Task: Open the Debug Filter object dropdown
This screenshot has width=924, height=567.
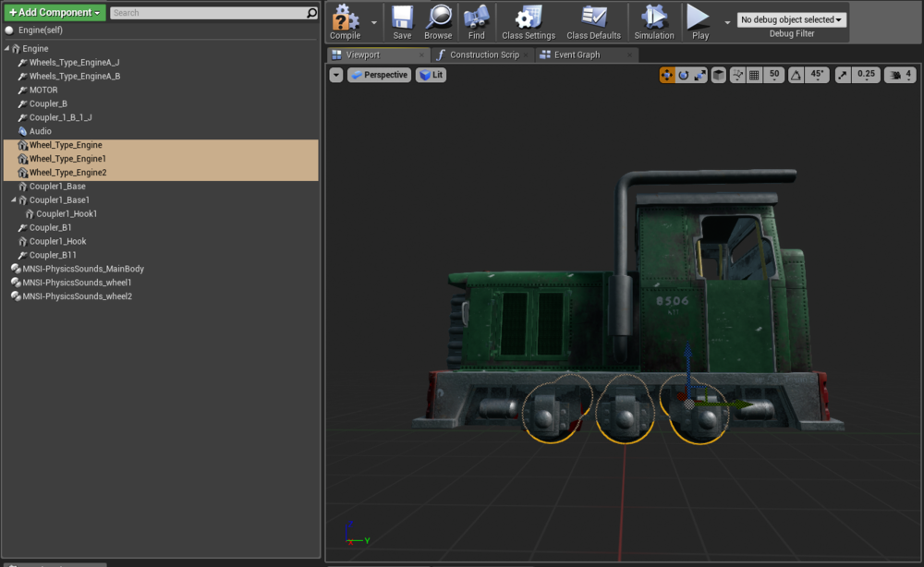Action: point(792,19)
